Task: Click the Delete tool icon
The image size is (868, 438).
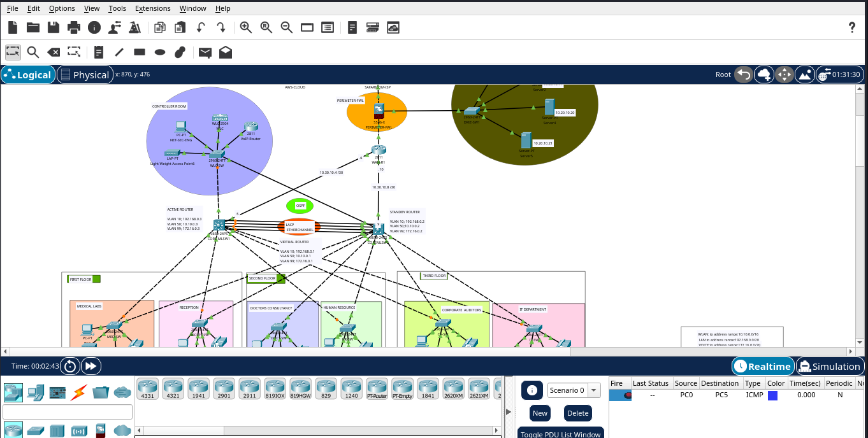Action: point(54,52)
